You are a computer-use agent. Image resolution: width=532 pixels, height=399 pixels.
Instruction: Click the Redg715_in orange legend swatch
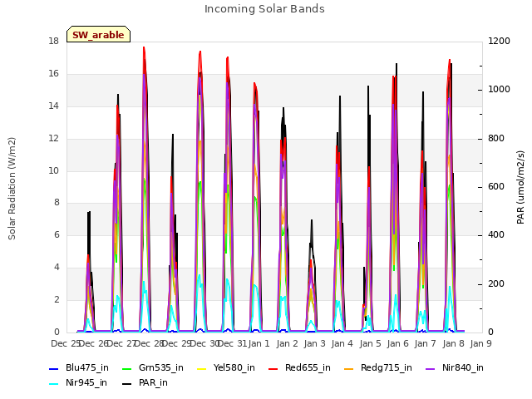click(x=349, y=369)
